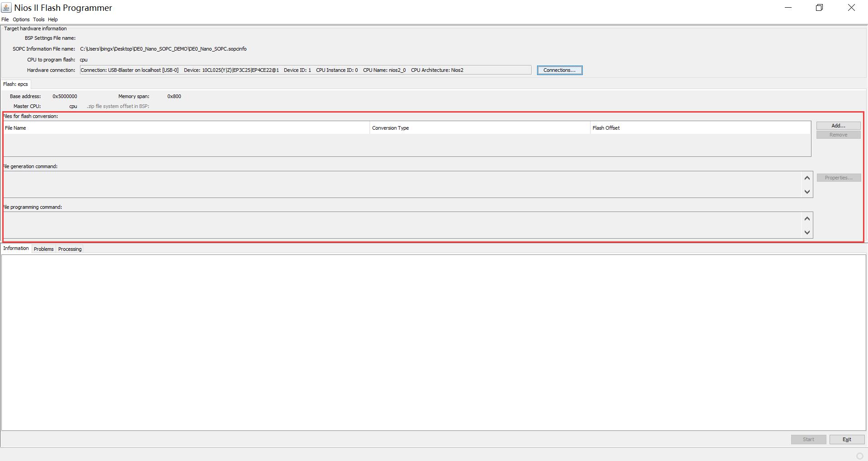
Task: Click inside the File programming command box
Action: 402,225
